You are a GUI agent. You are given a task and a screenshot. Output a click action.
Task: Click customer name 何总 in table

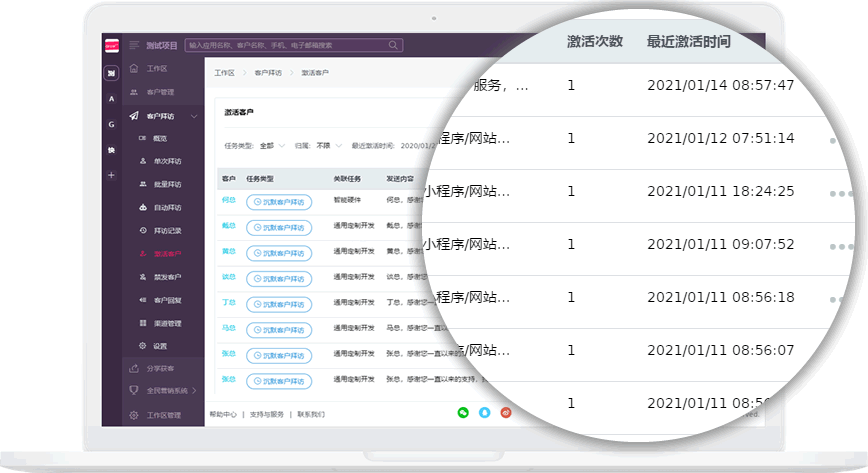click(228, 201)
